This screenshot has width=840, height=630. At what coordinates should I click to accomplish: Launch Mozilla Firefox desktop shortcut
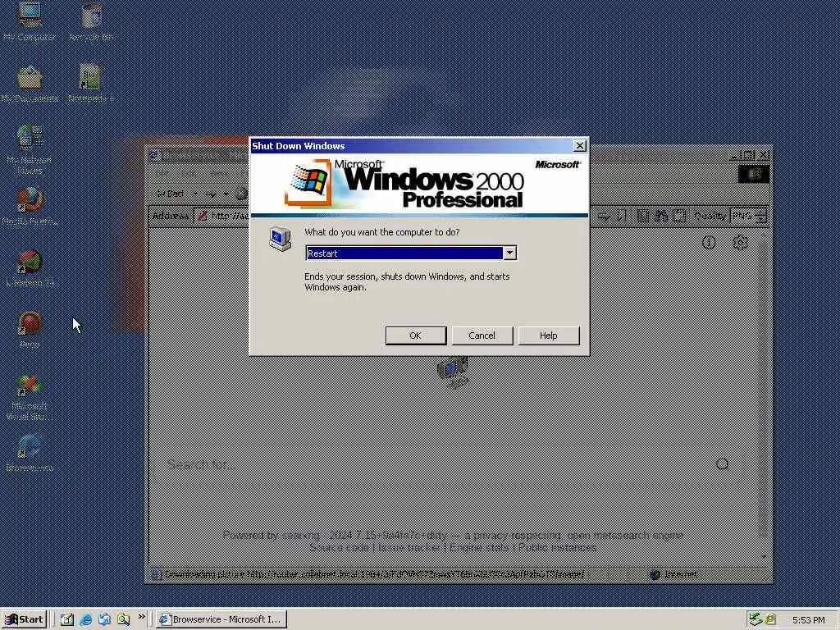tap(30, 206)
